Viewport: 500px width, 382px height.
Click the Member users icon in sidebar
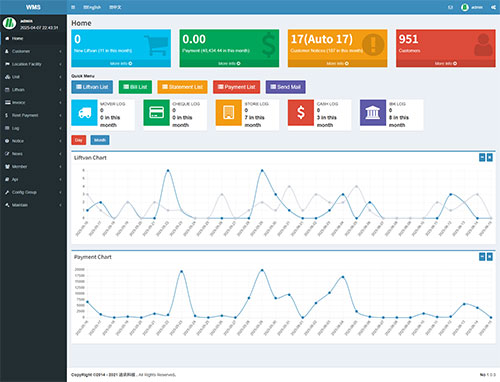7,166
